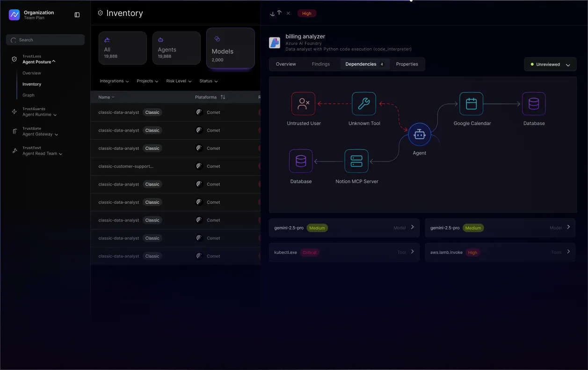Click 'billing analyzer' title text
This screenshot has width=588, height=370.
(305, 37)
